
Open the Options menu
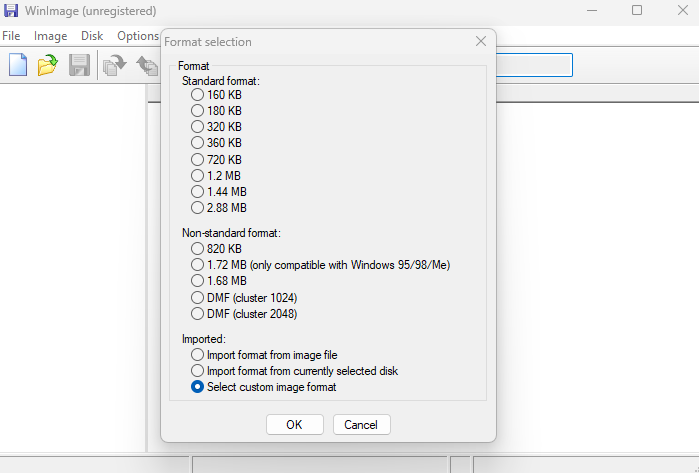138,36
